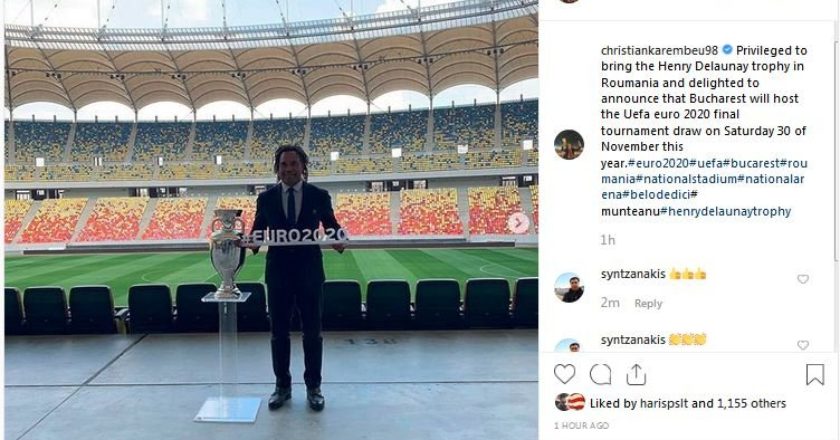Like first syntzanakis comment heart
This screenshot has height=440, width=840.
click(802, 279)
